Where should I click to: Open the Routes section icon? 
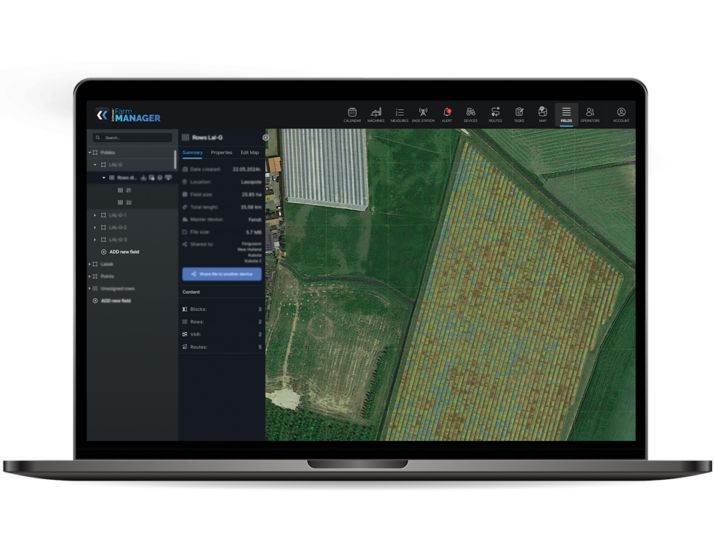click(495, 114)
